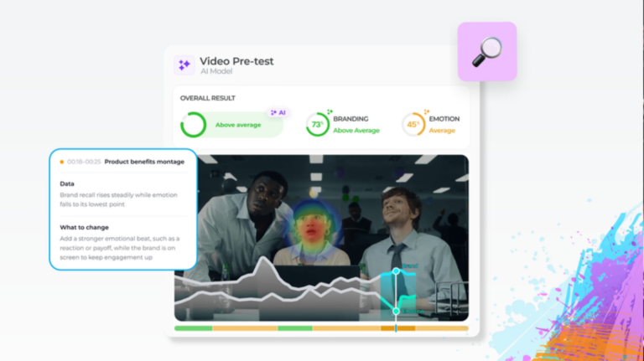Select the 73% Branding score ring
This screenshot has height=361, width=644.
318,124
